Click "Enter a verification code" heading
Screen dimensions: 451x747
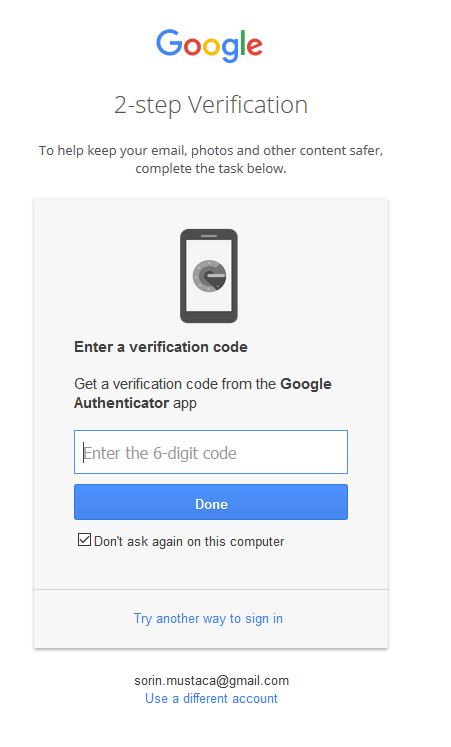pyautogui.click(x=161, y=347)
